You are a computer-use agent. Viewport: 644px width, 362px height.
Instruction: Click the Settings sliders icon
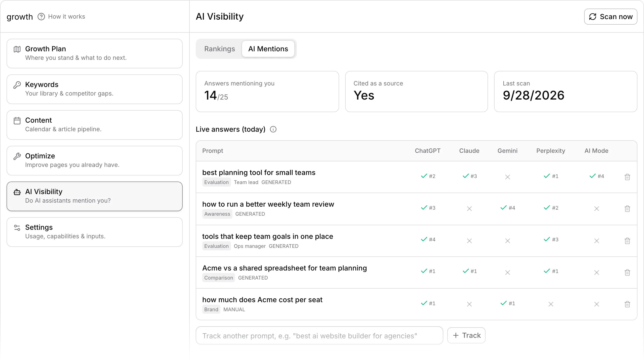pyautogui.click(x=17, y=228)
